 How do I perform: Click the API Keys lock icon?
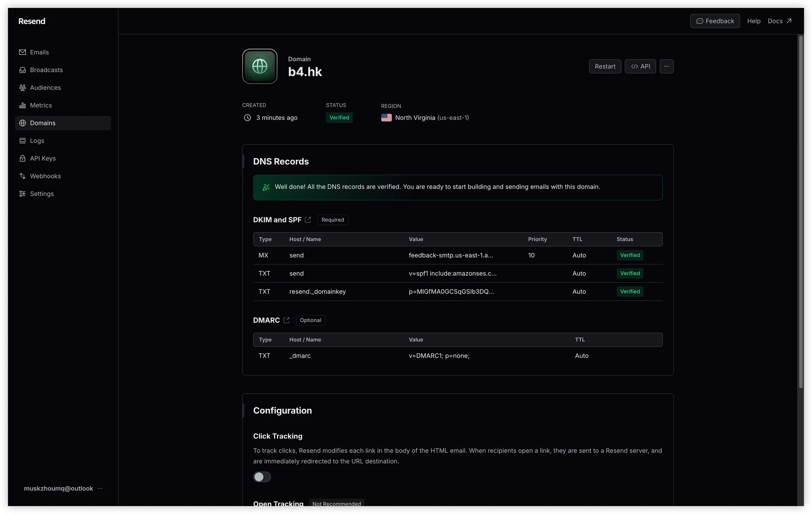(x=23, y=158)
